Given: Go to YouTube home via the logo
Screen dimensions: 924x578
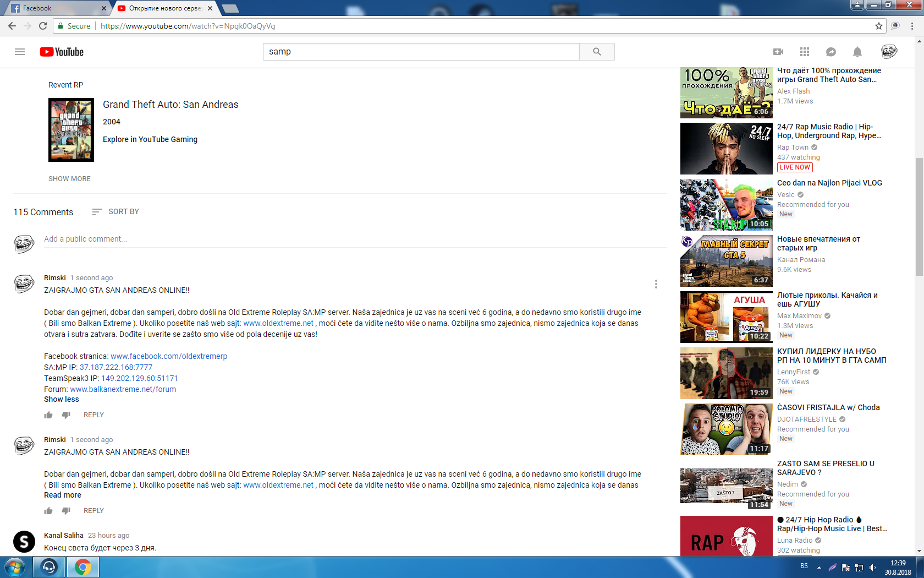Looking at the screenshot, I should (62, 52).
